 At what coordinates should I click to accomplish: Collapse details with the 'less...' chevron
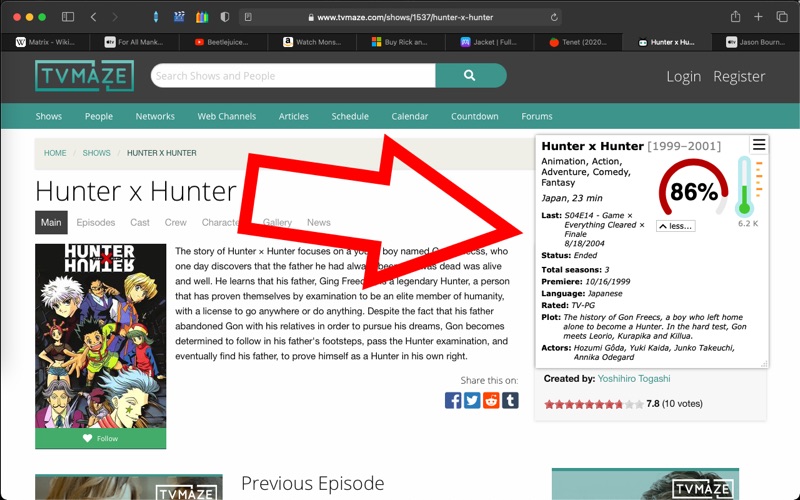(675, 226)
